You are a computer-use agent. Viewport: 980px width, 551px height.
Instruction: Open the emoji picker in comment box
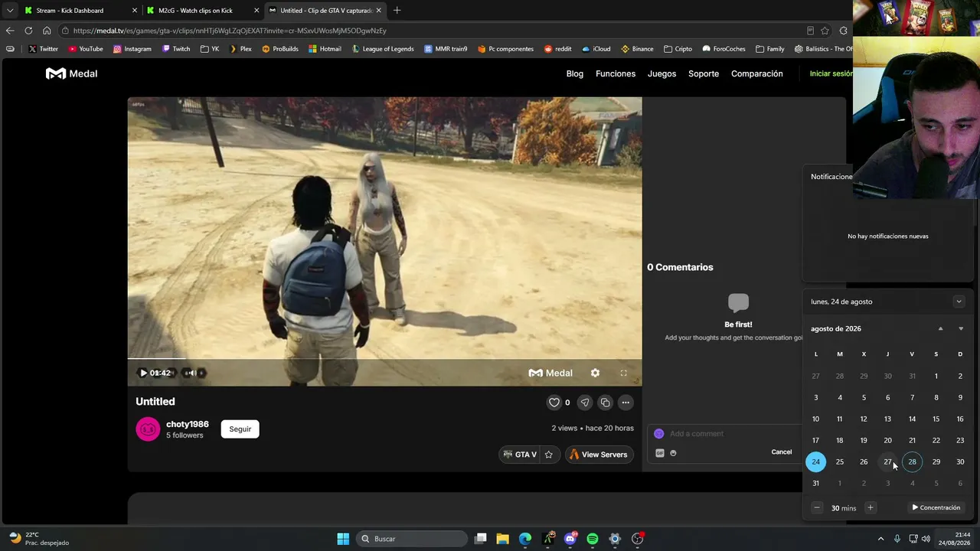coord(673,453)
